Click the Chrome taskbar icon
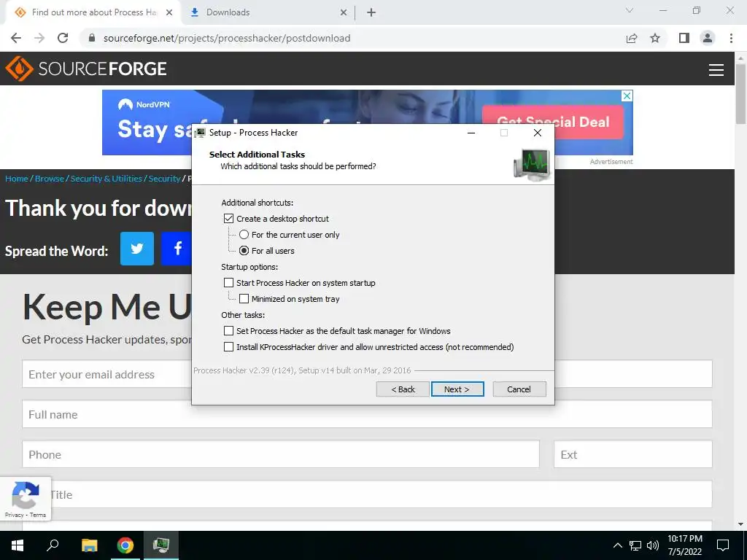Screen dimensions: 747x560 125,545
